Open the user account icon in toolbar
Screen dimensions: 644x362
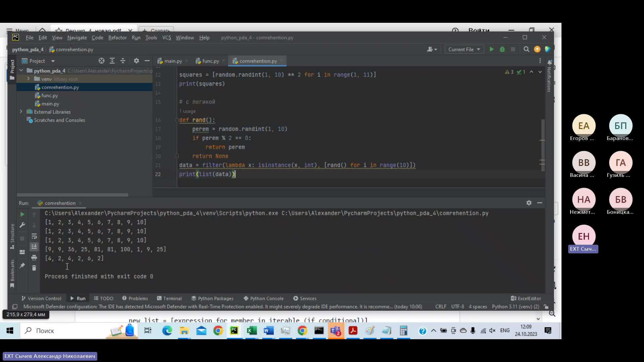(x=432, y=49)
